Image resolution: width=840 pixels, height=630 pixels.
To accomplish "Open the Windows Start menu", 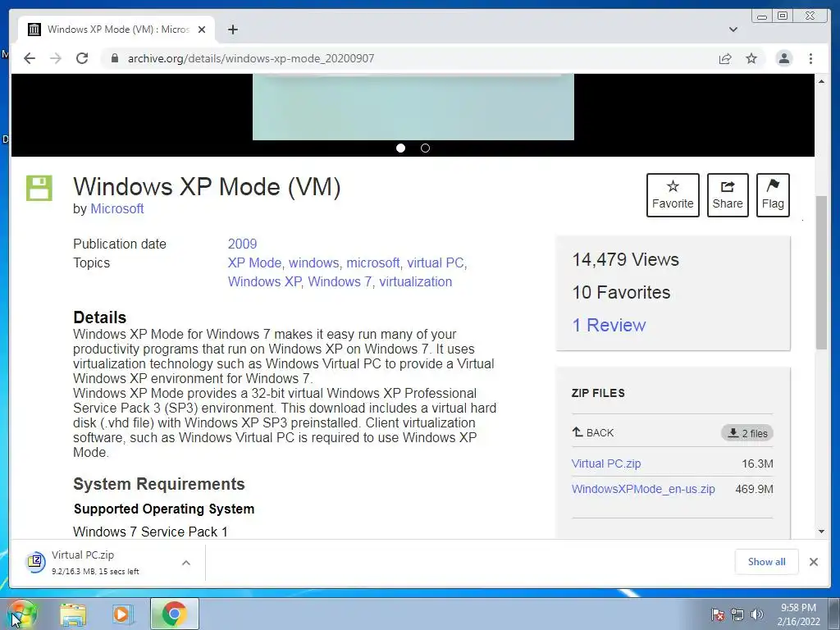I will coord(21,614).
